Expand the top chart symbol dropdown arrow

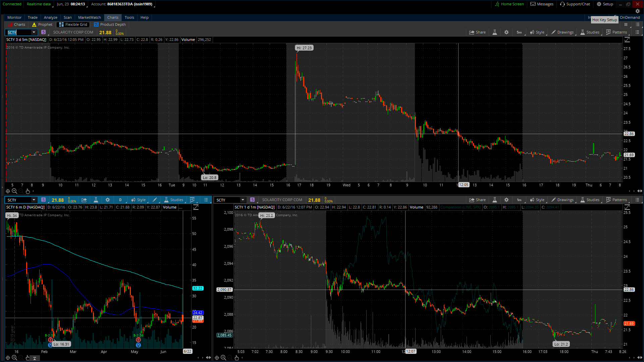point(34,32)
